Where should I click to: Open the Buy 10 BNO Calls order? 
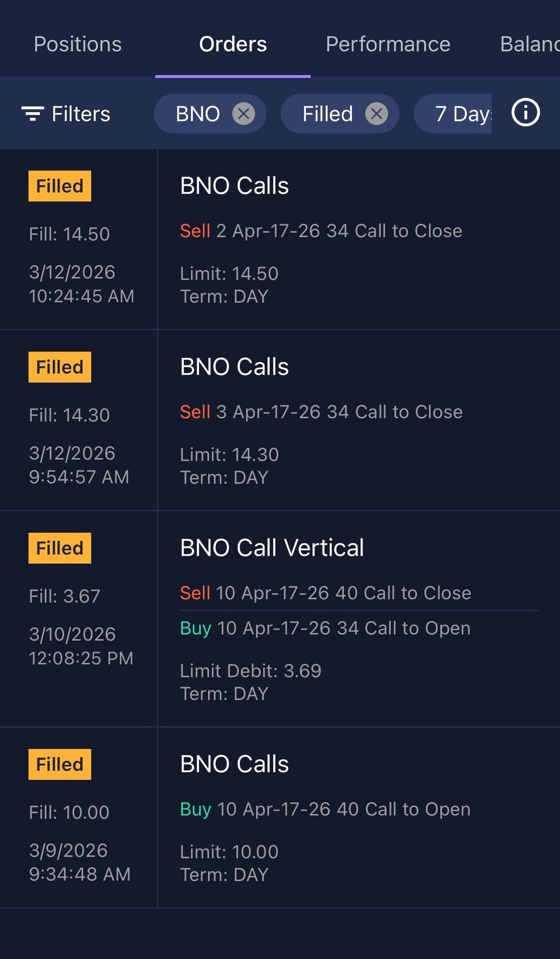tap(358, 817)
